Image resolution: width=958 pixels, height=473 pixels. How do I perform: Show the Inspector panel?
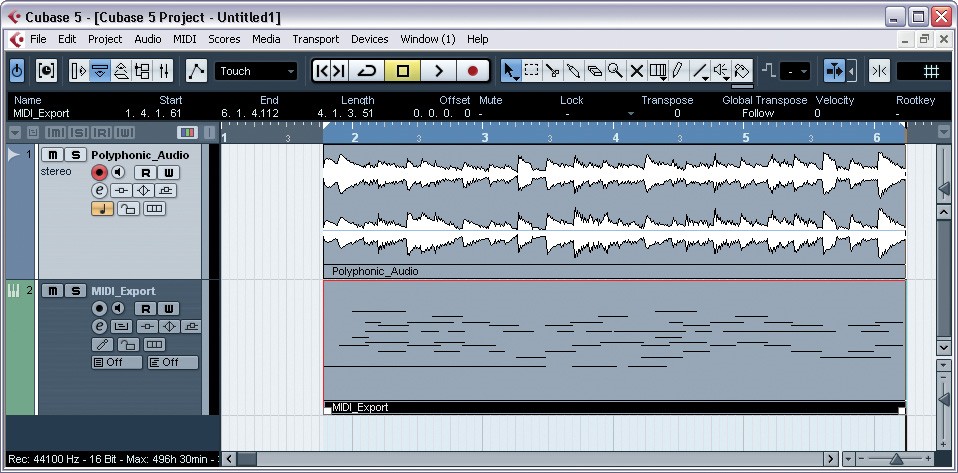[x=79, y=71]
